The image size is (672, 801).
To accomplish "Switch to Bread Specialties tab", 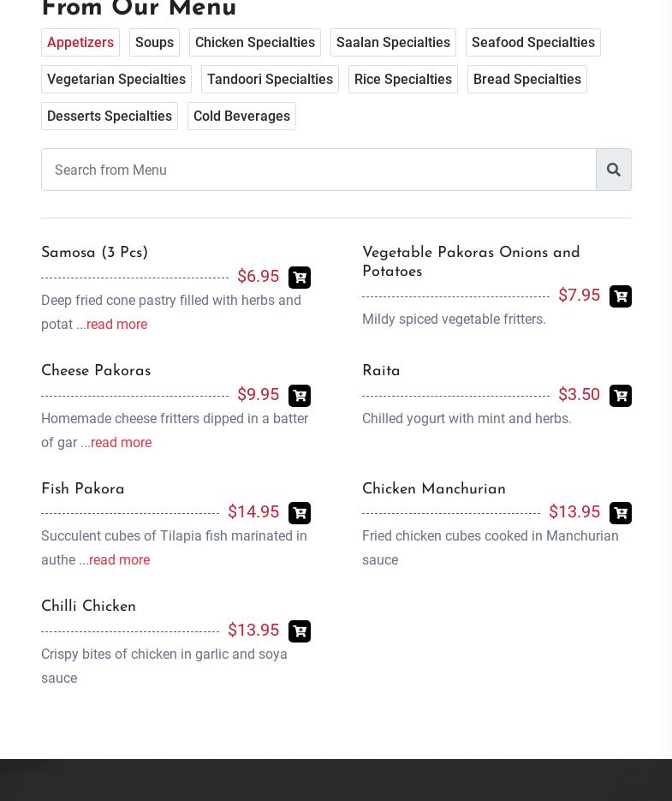I will [x=526, y=80].
